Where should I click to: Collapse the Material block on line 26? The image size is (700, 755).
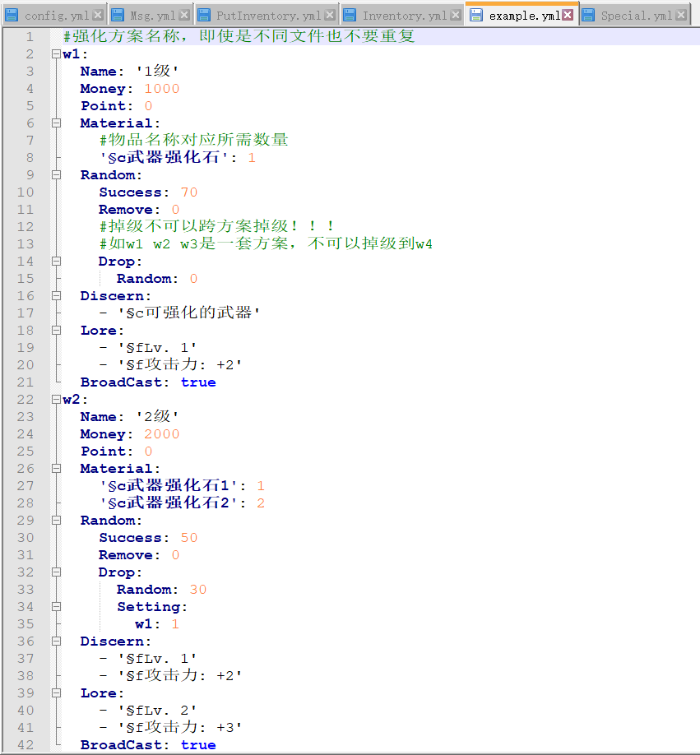[56, 469]
